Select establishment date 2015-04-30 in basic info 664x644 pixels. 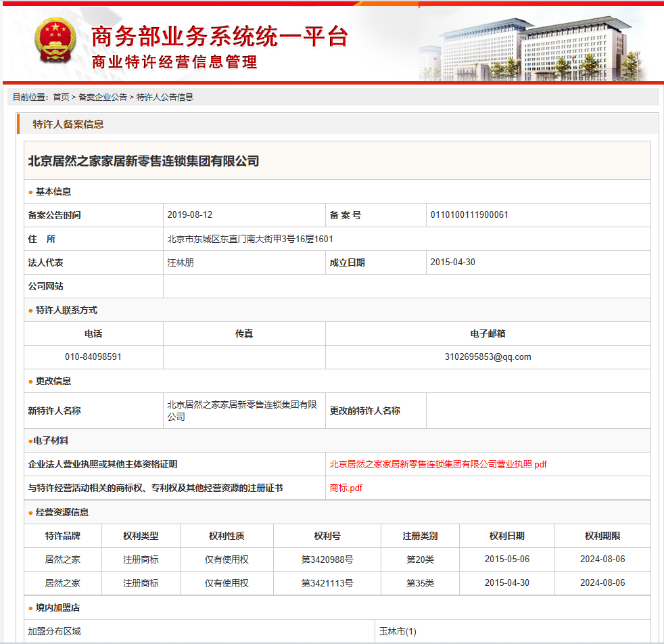pyautogui.click(x=452, y=262)
